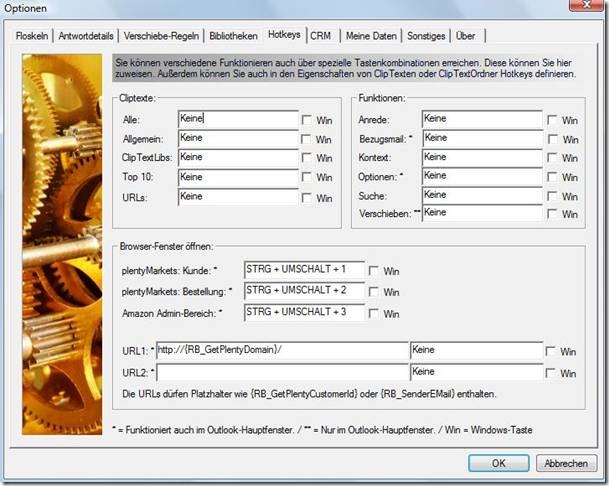Image resolution: width=609 pixels, height=486 pixels.
Task: Click the golden gears side image
Action: click(62, 244)
